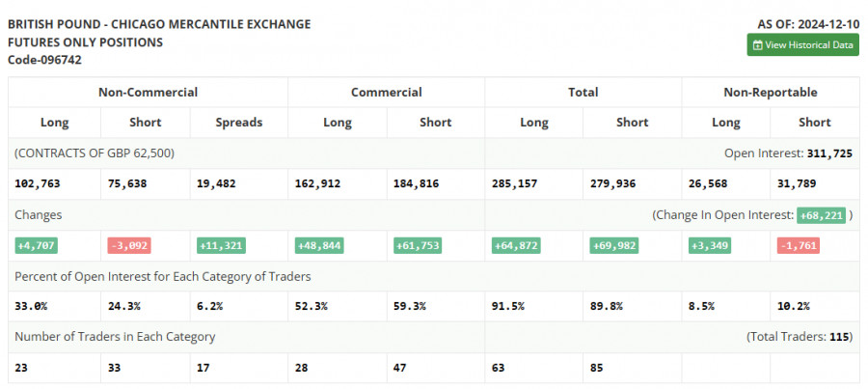Click the +68,221 open interest change badge
Viewport: 868px width, 389px height.
click(x=821, y=214)
